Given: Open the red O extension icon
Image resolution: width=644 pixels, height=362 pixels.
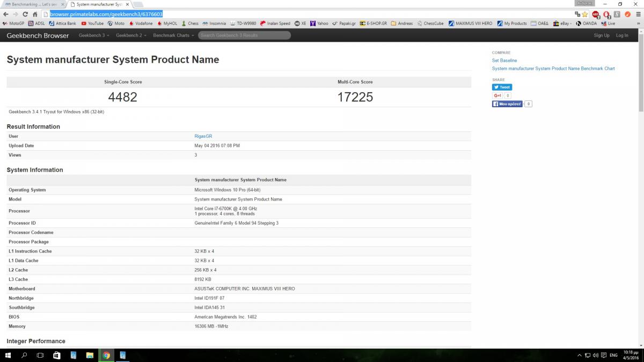Looking at the screenshot, I should [x=606, y=14].
